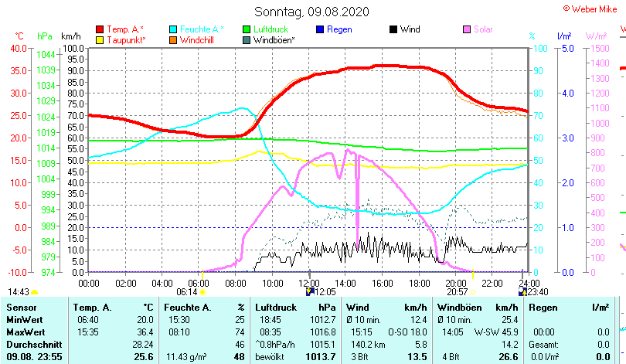Image resolution: width=626 pixels, height=364 pixels.
Task: Click the humidity minimum time 15:30
Action: [179, 320]
